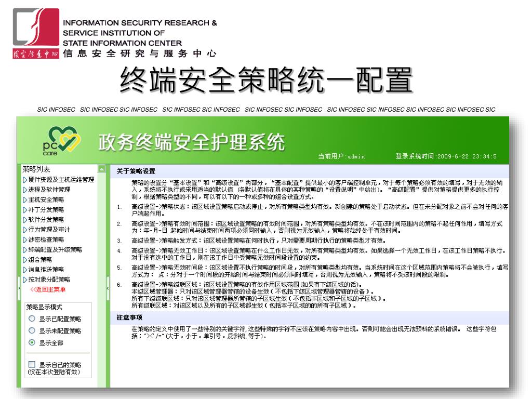Click the 登录系统时间 timestamp
The width and height of the screenshot is (532, 399).
coord(446,156)
